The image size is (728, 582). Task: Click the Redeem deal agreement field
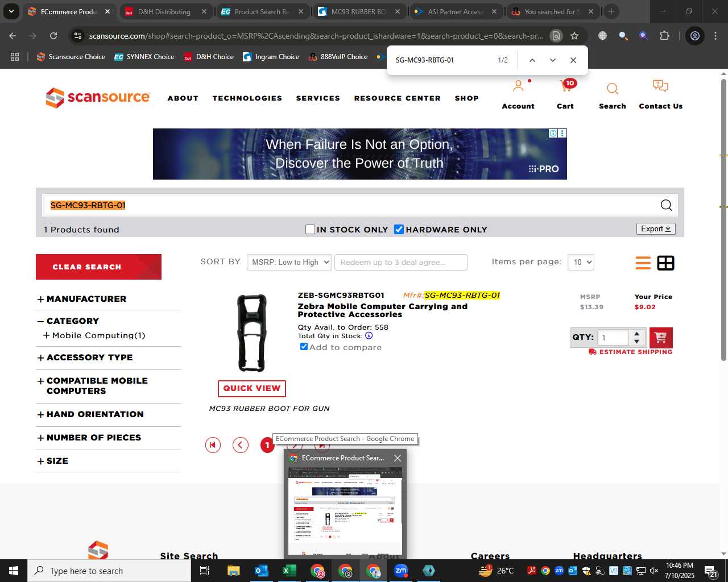coord(401,262)
